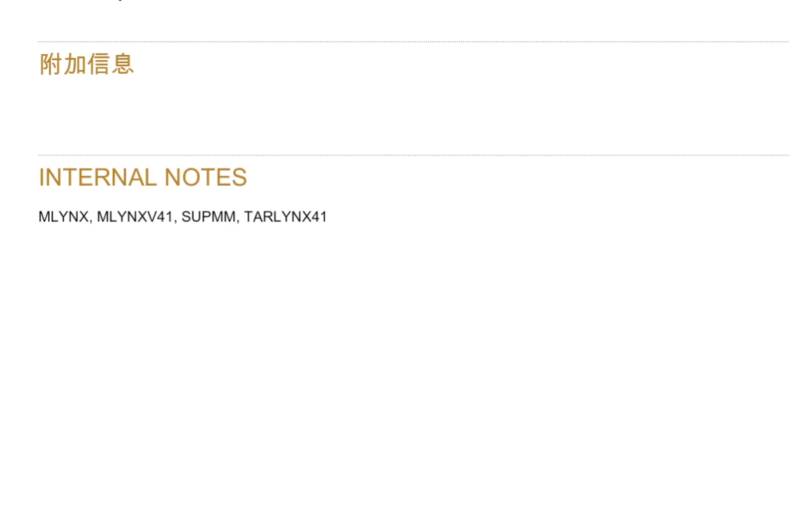Viewport: 812px width, 508px height.
Task: Click the 加 character in the heading
Action: click(x=74, y=64)
